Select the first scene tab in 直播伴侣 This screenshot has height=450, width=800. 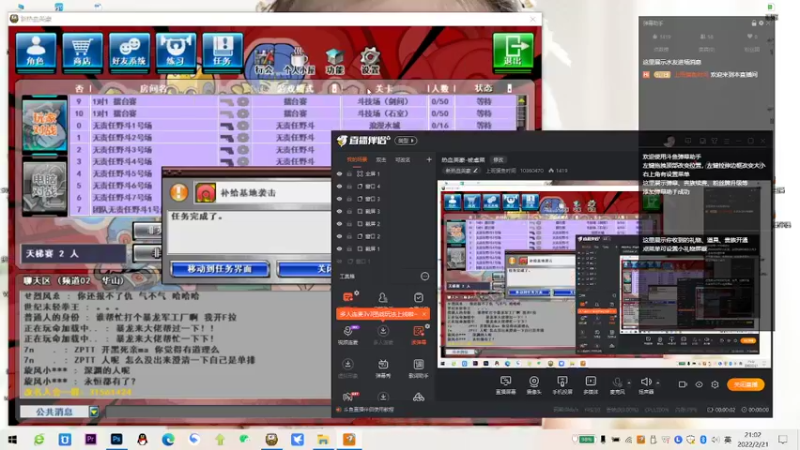357,160
